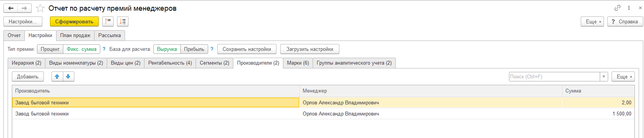Click the expand all groups icon
644x138 pixels.
[x=123, y=21]
